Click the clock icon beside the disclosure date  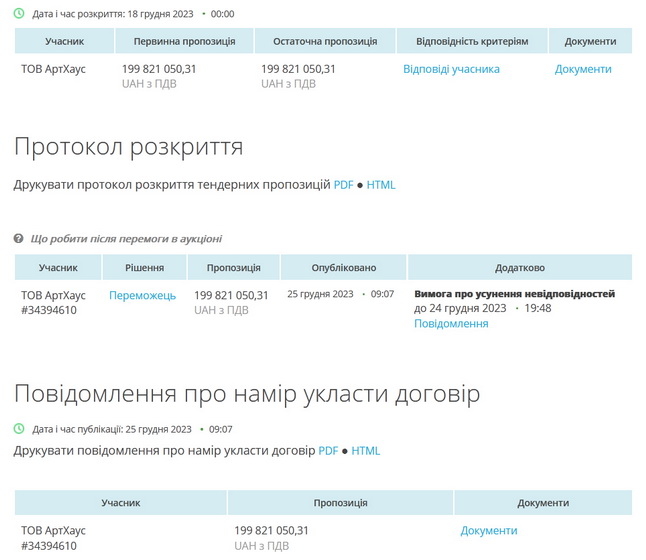click(19, 14)
